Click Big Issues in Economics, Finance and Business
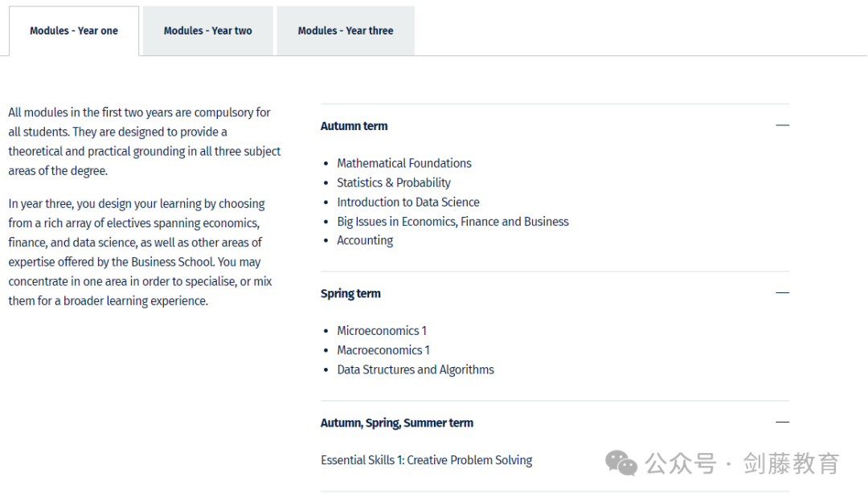 [452, 222]
